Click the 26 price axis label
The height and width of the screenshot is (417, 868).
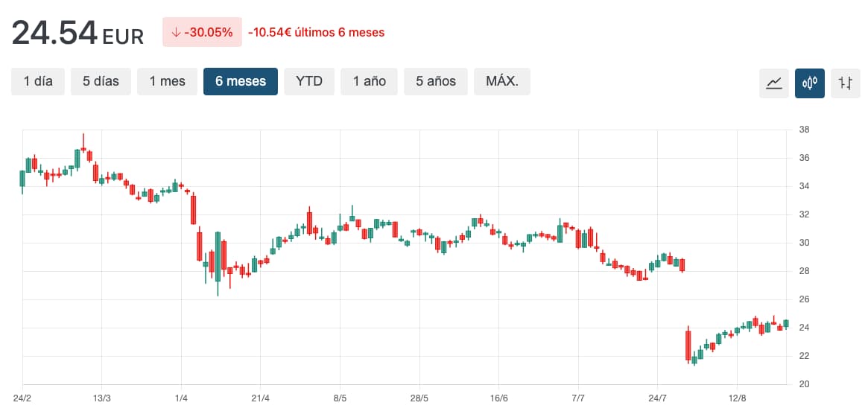tap(805, 299)
